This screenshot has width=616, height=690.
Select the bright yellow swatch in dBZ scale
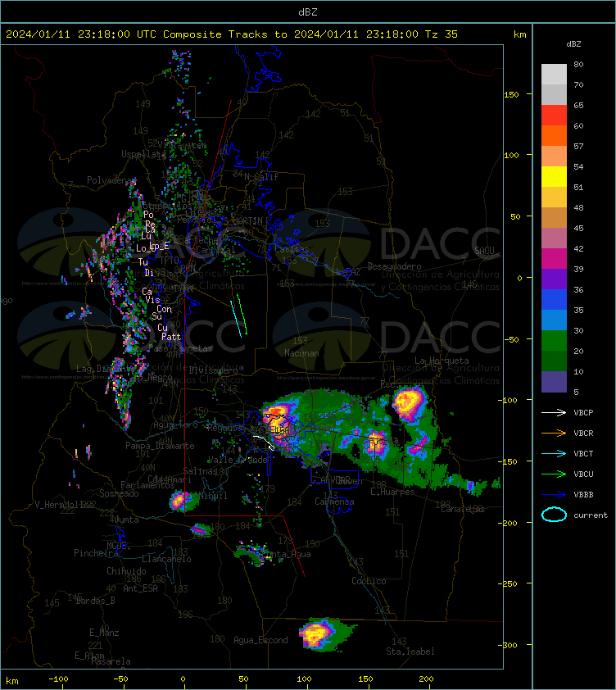(554, 177)
